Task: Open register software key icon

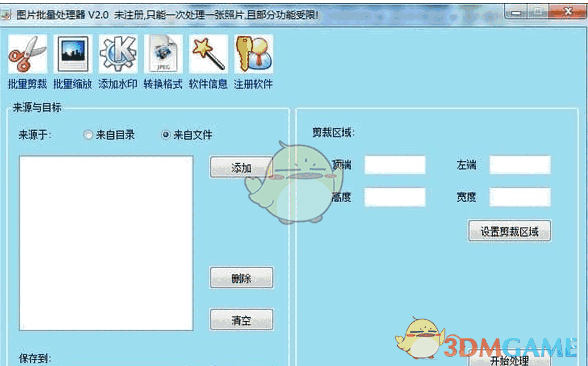Action: (x=254, y=54)
